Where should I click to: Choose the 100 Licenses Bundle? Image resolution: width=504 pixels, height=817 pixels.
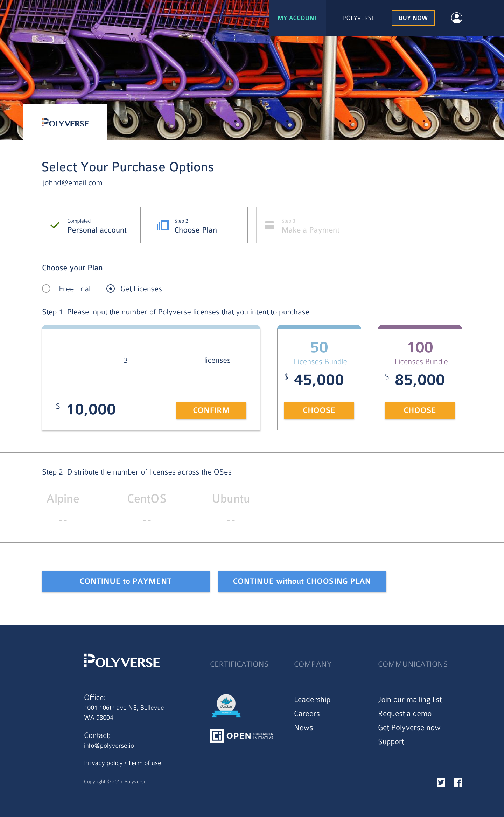tap(420, 410)
